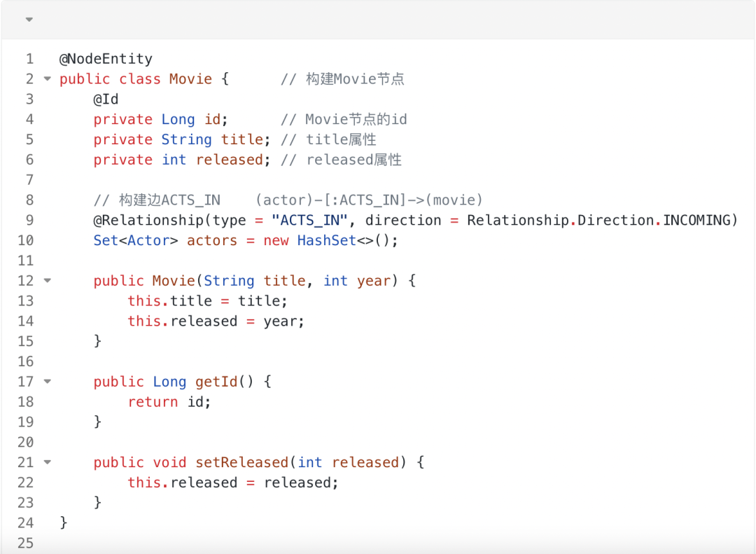Collapse the getId method body
This screenshot has width=756, height=554.
click(x=46, y=382)
